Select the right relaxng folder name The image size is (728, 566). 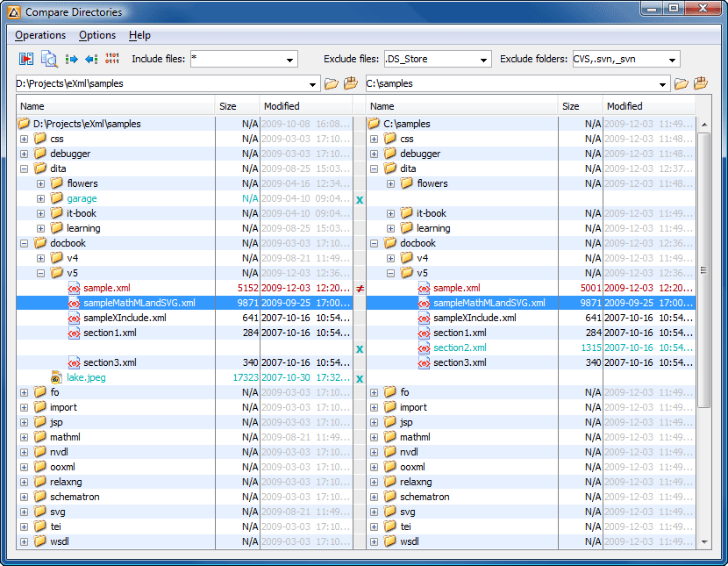pos(416,482)
